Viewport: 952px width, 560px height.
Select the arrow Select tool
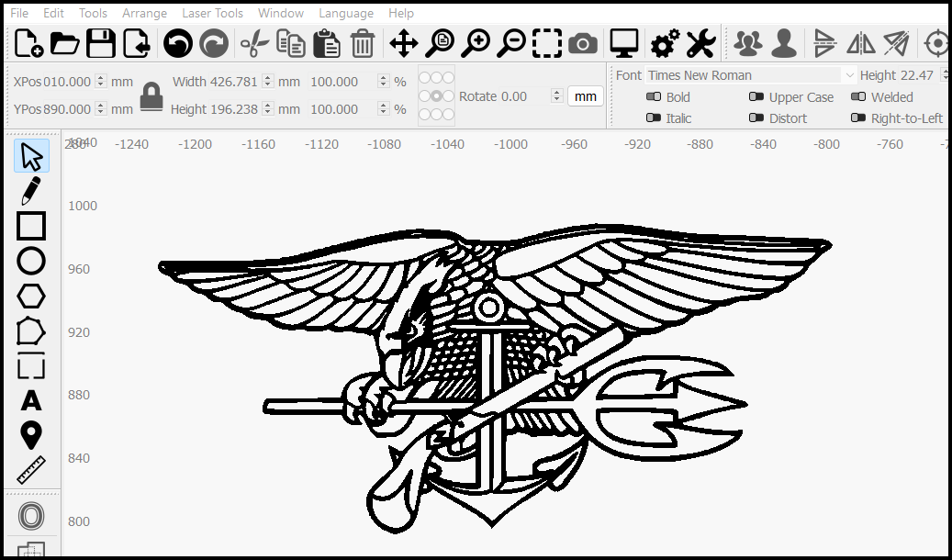point(31,156)
